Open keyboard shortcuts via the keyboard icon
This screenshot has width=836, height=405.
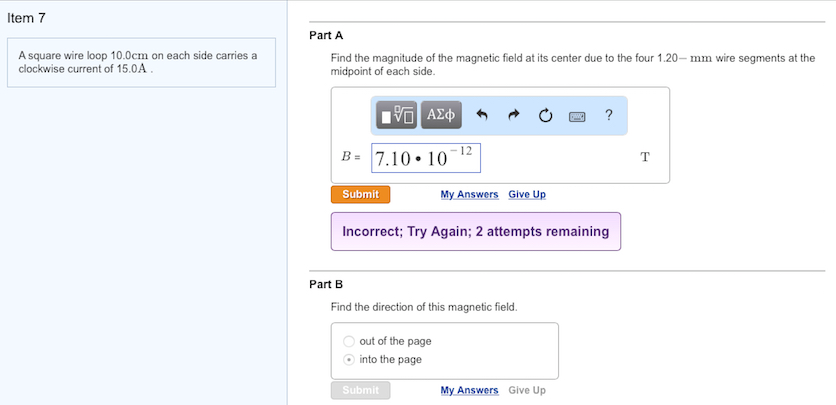point(577,116)
